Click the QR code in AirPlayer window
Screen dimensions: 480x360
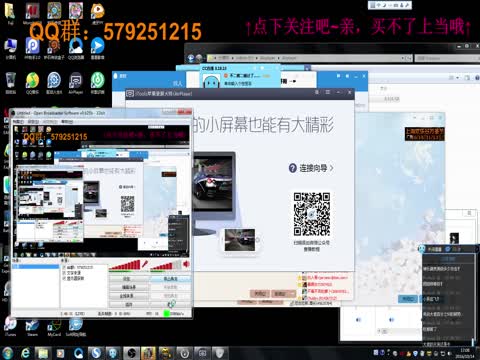coord(312,214)
